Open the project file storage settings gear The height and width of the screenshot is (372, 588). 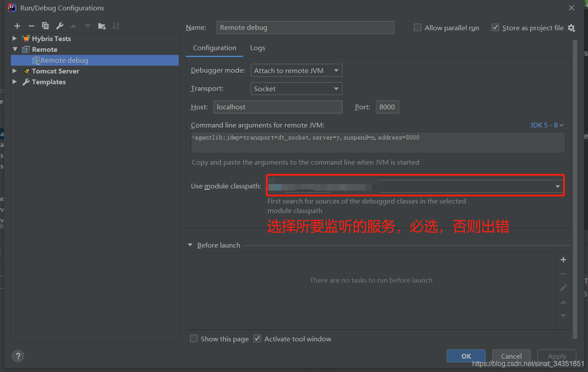point(571,28)
